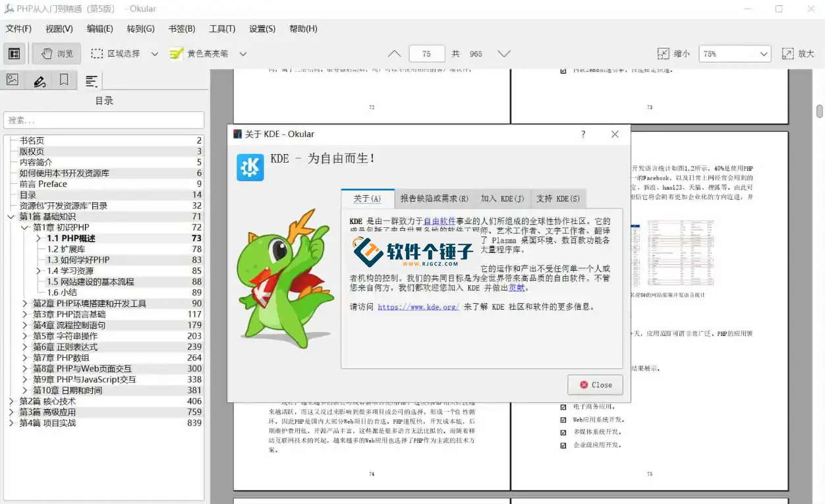Open the 帮助(H) menu

coord(303,29)
